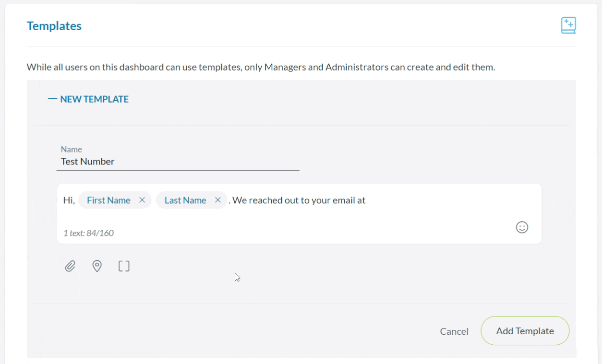Insert a location using the pin icon

[x=97, y=266]
